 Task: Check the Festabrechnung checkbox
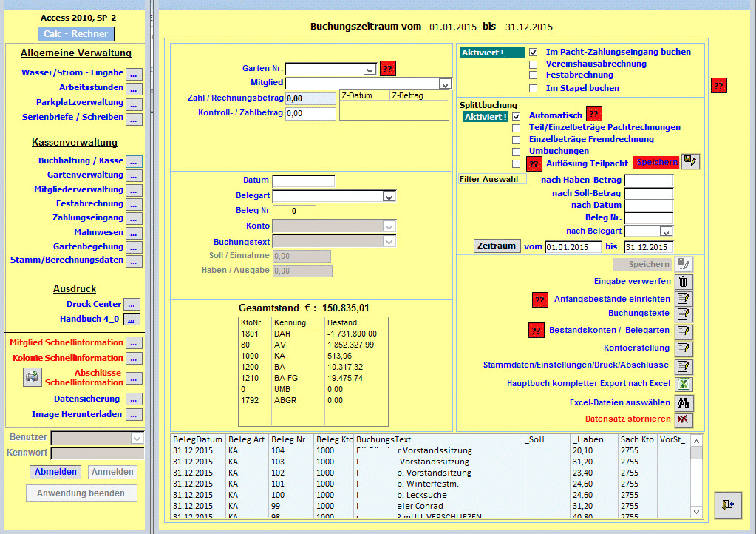533,75
